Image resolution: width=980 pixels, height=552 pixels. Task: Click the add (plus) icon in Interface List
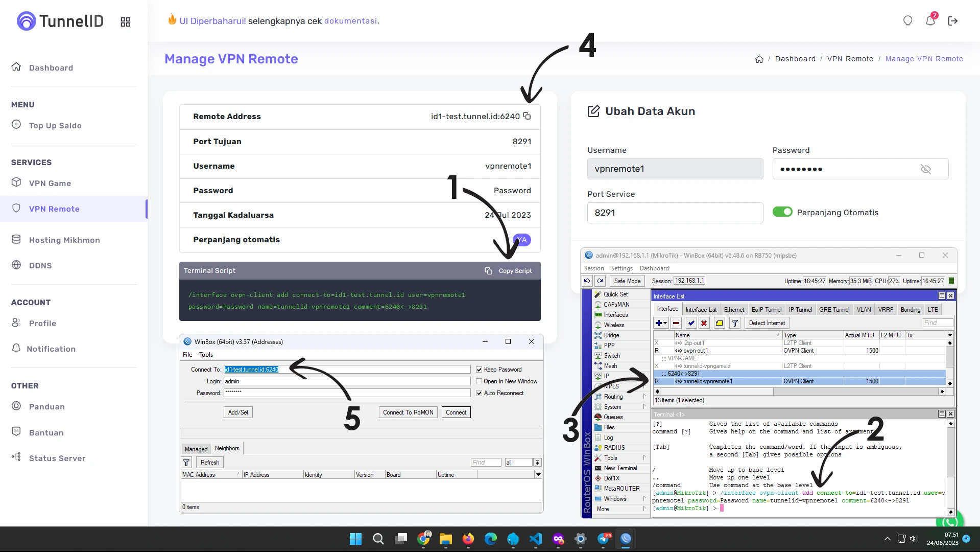tap(659, 323)
